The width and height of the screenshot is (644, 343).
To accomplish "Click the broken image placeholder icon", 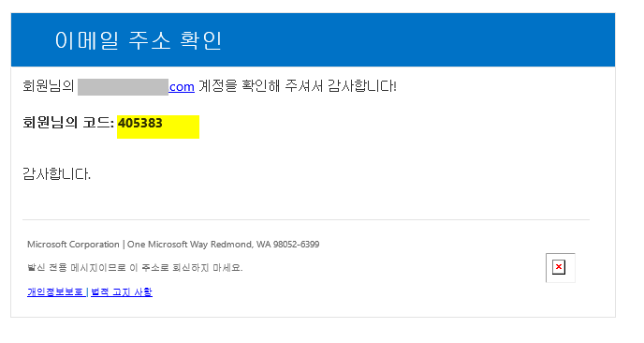I will tap(560, 268).
